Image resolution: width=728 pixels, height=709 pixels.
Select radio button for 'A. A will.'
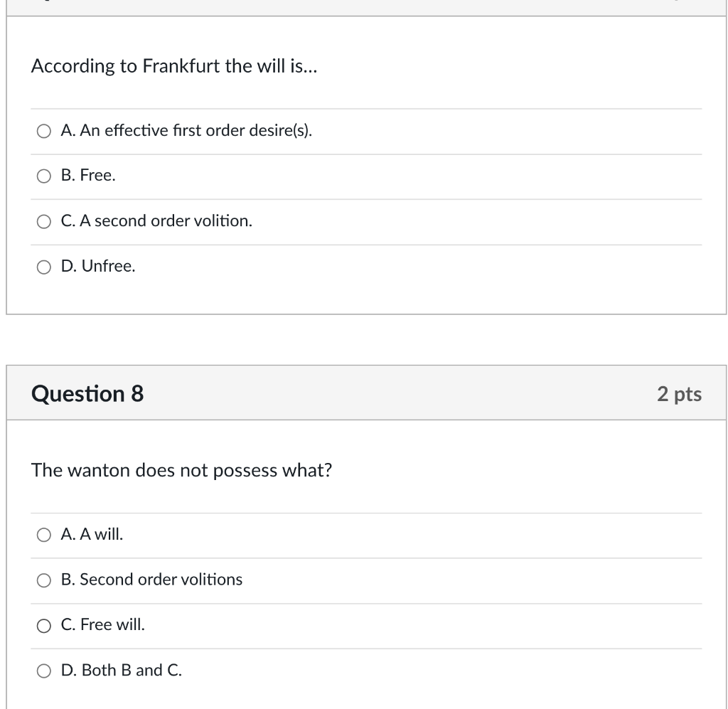coord(44,535)
